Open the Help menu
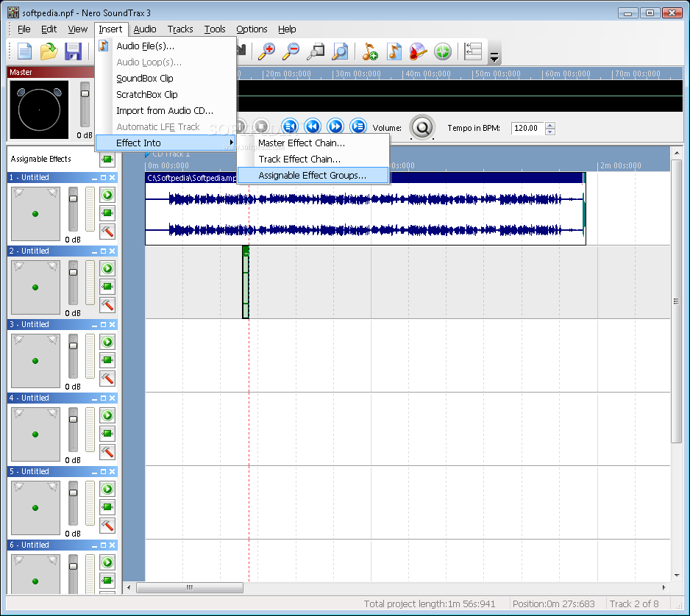Viewport: 690px width, 616px height. click(287, 29)
